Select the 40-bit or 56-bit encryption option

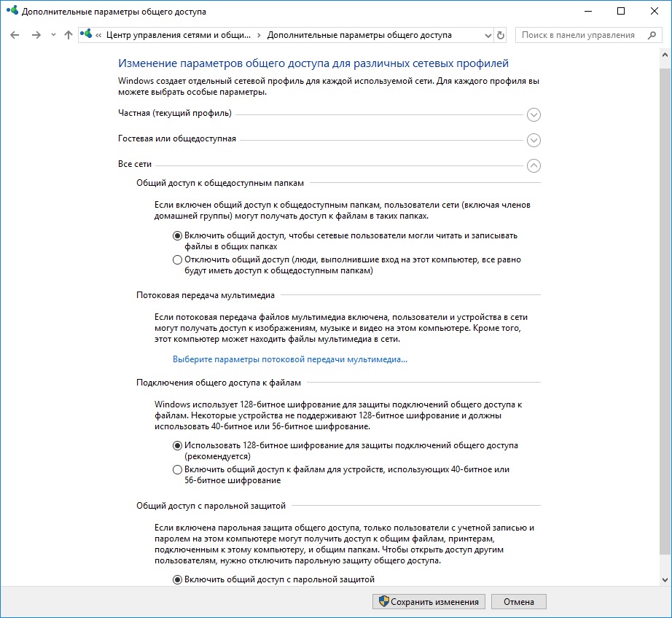pyautogui.click(x=177, y=470)
